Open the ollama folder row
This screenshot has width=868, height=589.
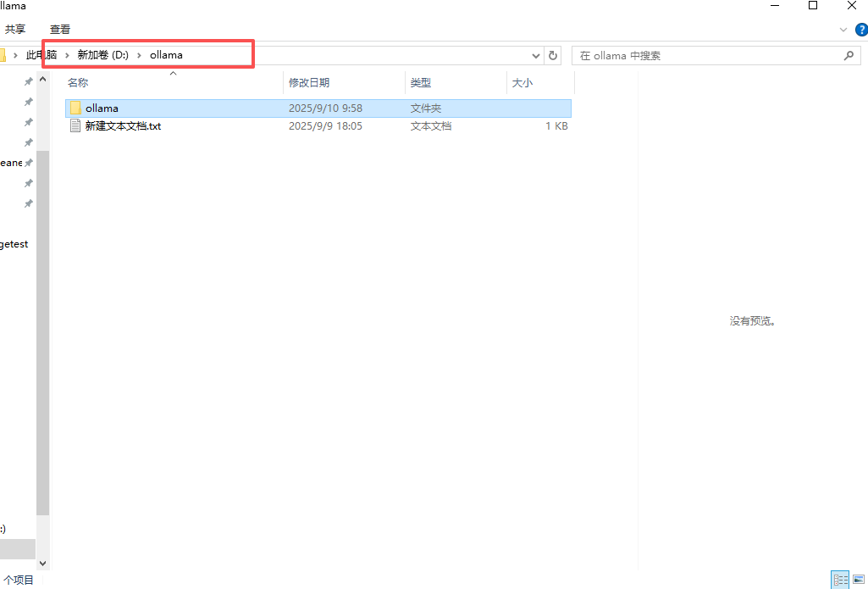point(318,108)
